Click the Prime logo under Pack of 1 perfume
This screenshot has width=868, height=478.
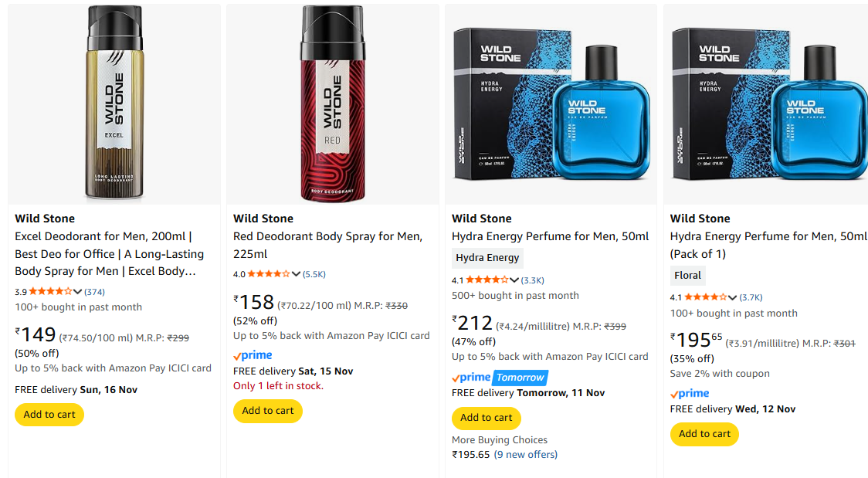tap(690, 394)
